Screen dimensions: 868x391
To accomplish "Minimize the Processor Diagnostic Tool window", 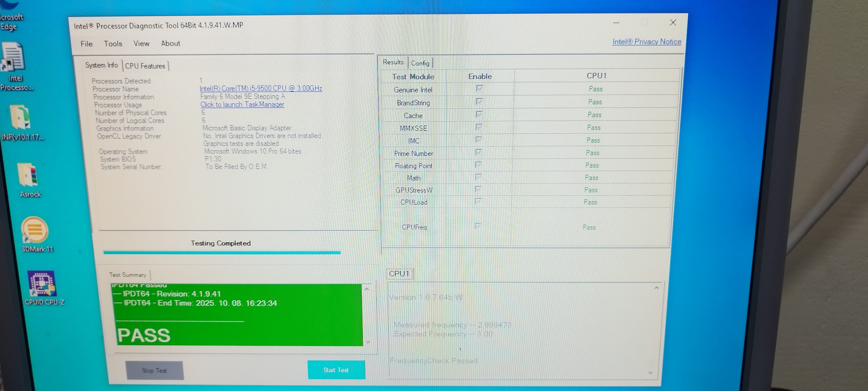I will [x=616, y=23].
